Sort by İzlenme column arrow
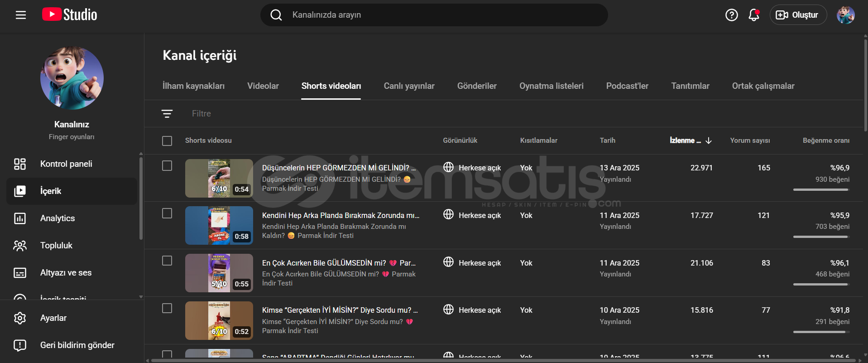Image resolution: width=868 pixels, height=363 pixels. 709,140
